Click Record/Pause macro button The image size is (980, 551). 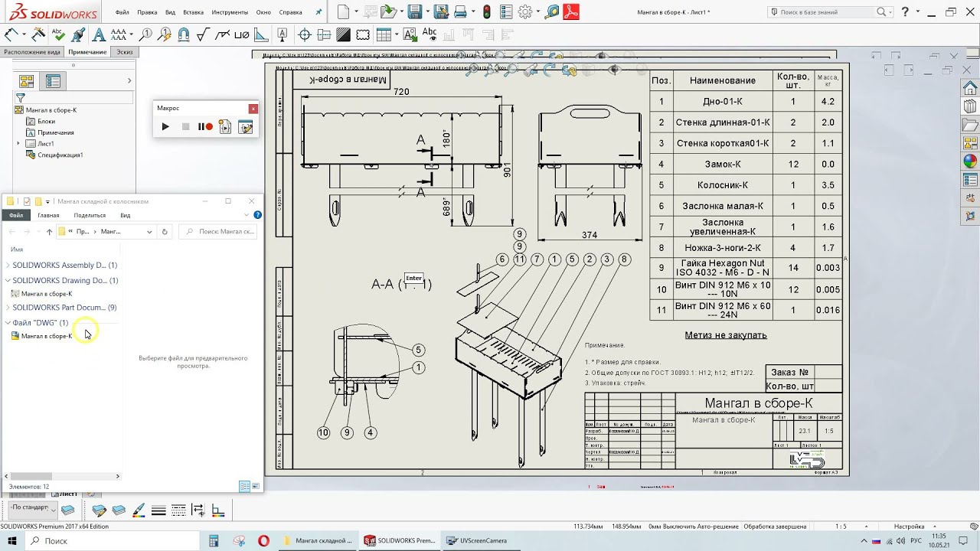tap(205, 126)
